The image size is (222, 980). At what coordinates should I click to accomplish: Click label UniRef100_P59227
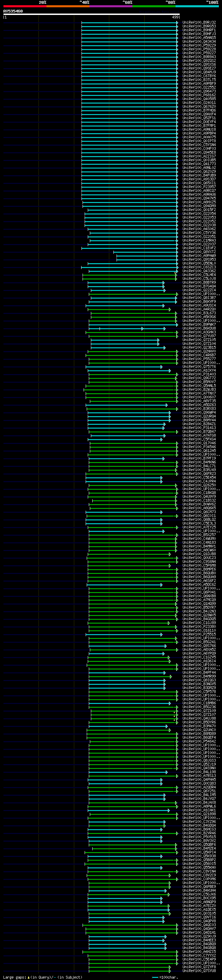click(x=199, y=53)
